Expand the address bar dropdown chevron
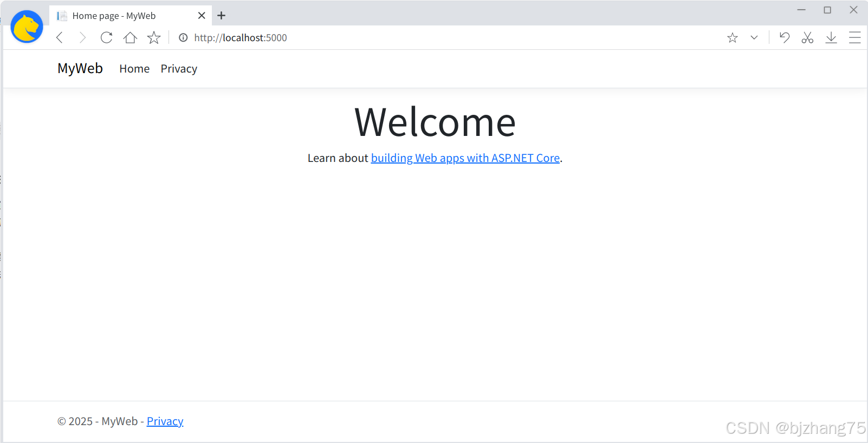Viewport: 868px width, 443px height. (754, 37)
